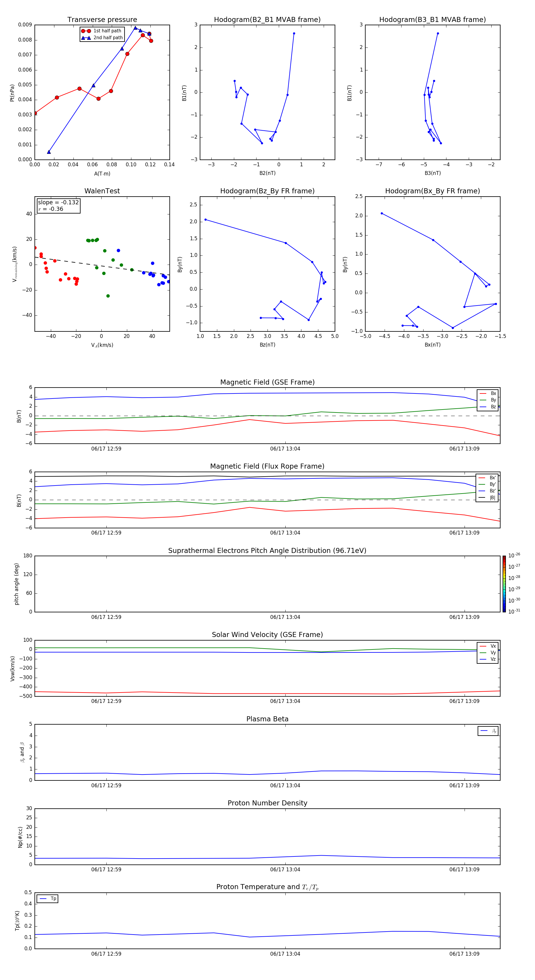This screenshot has width=535, height=980.
Task: Click the 'A(T·m)' x-axis label
Action: point(102,174)
